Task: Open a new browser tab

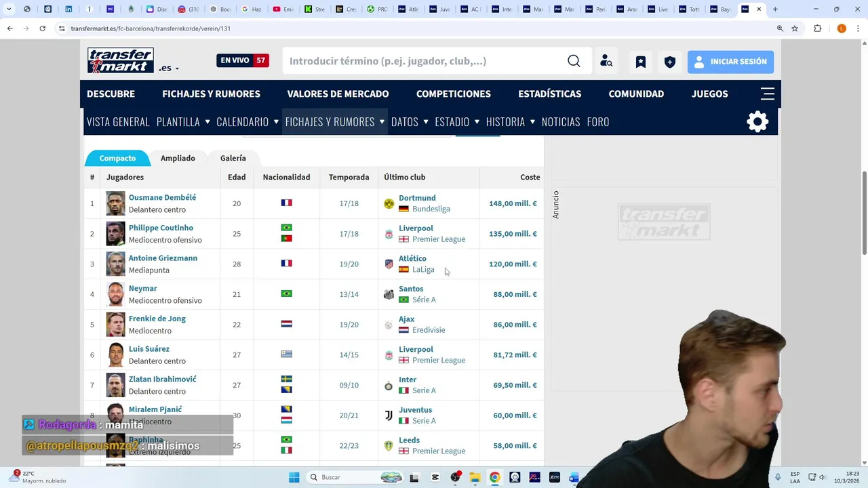Action: click(x=775, y=9)
